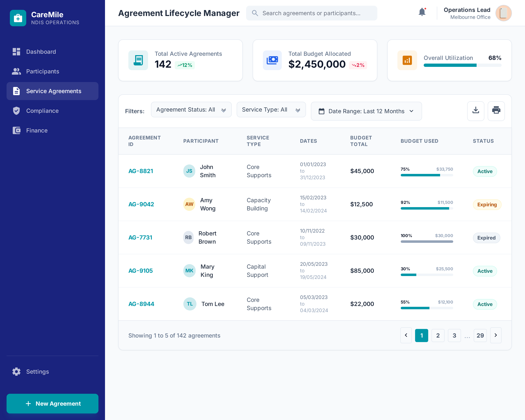The height and width of the screenshot is (420, 525).
Task: Open the Finance sidebar item
Action: pos(37,130)
